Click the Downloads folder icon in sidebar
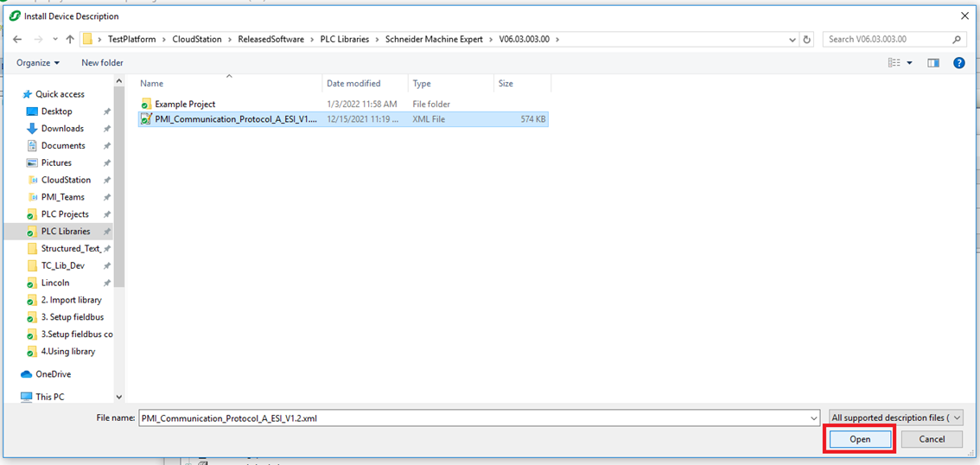This screenshot has width=980, height=465. [x=32, y=129]
